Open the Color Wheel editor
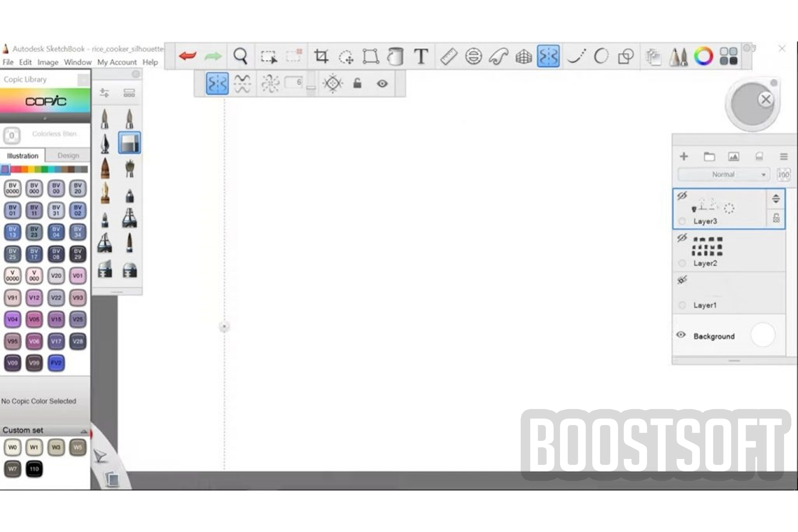798x532 pixels. click(703, 56)
